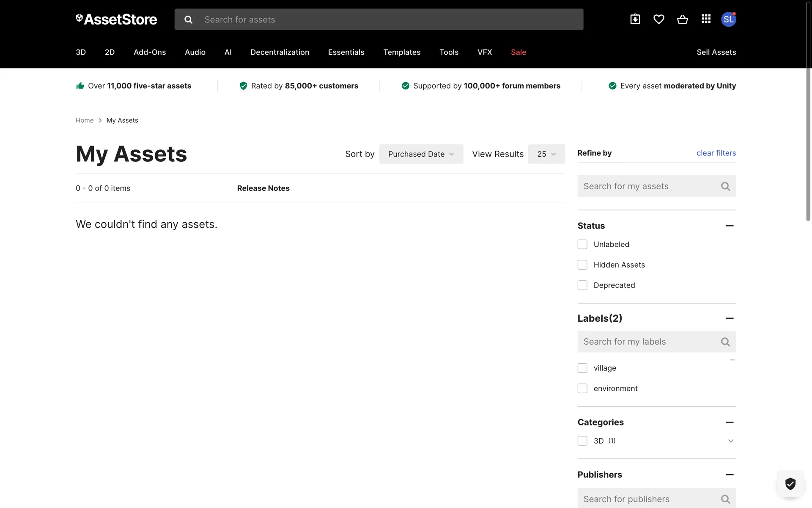Open the Sale navigation menu item
The width and height of the screenshot is (812, 508).
pos(518,52)
